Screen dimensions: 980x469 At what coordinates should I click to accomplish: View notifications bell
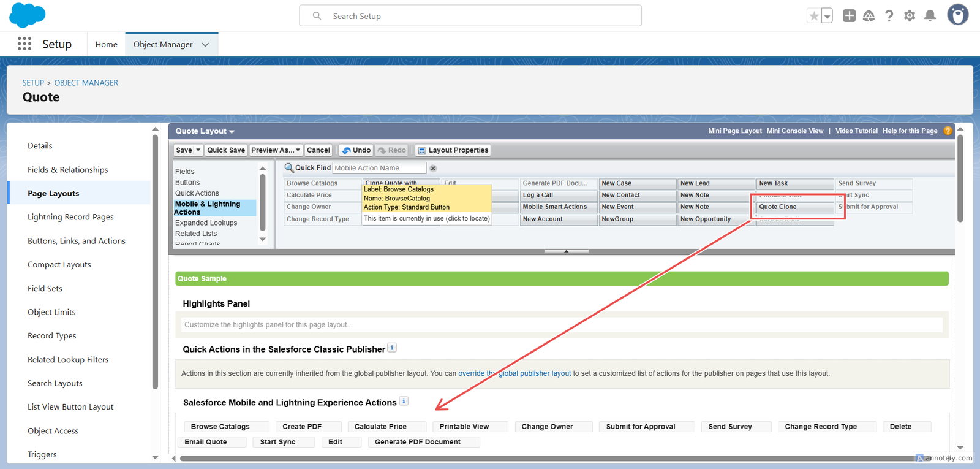click(930, 16)
